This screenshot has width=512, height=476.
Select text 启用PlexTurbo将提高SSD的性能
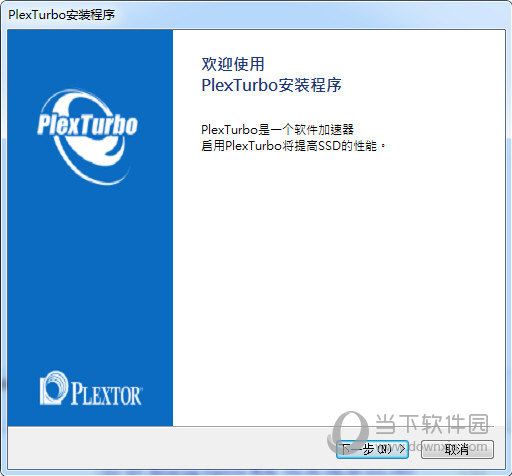(x=289, y=146)
